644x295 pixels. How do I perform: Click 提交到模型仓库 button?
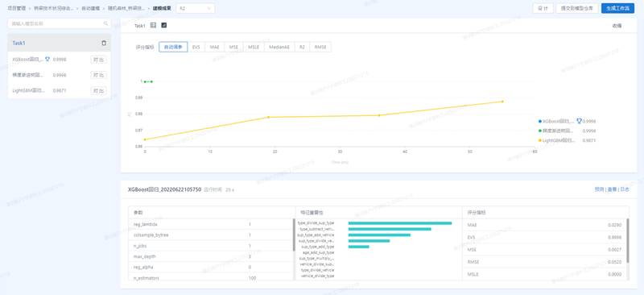pos(576,8)
